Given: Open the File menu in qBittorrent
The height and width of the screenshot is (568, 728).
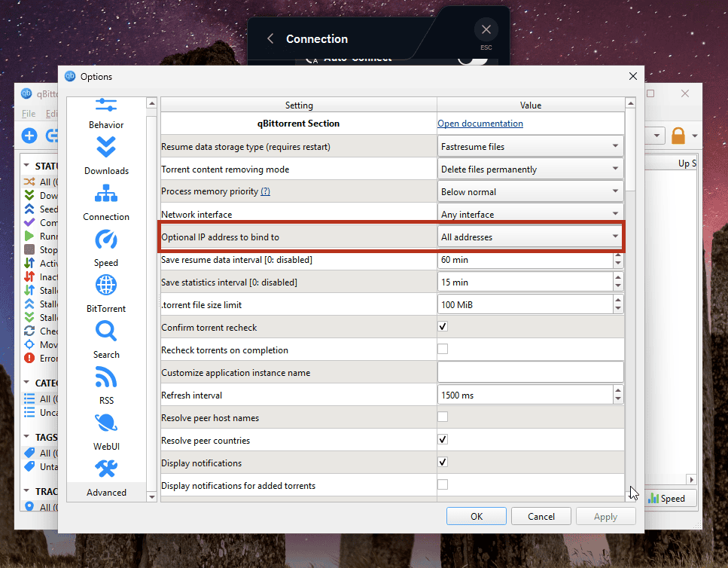Looking at the screenshot, I should click(29, 114).
